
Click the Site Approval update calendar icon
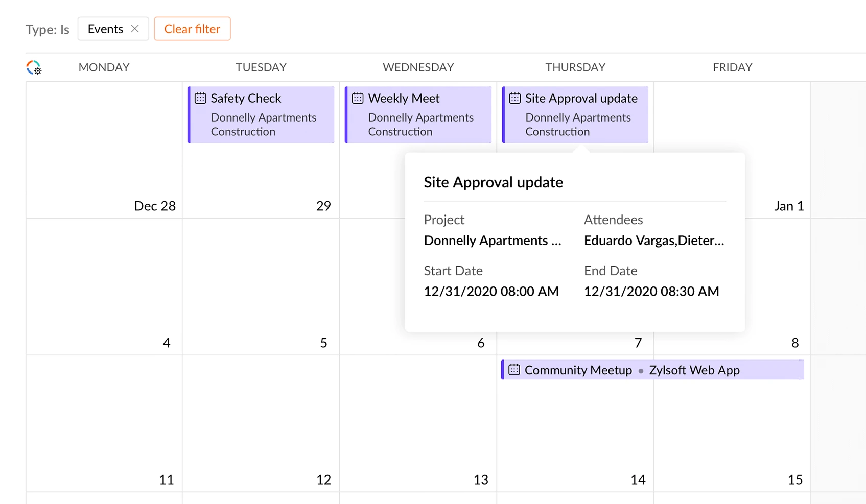point(515,98)
